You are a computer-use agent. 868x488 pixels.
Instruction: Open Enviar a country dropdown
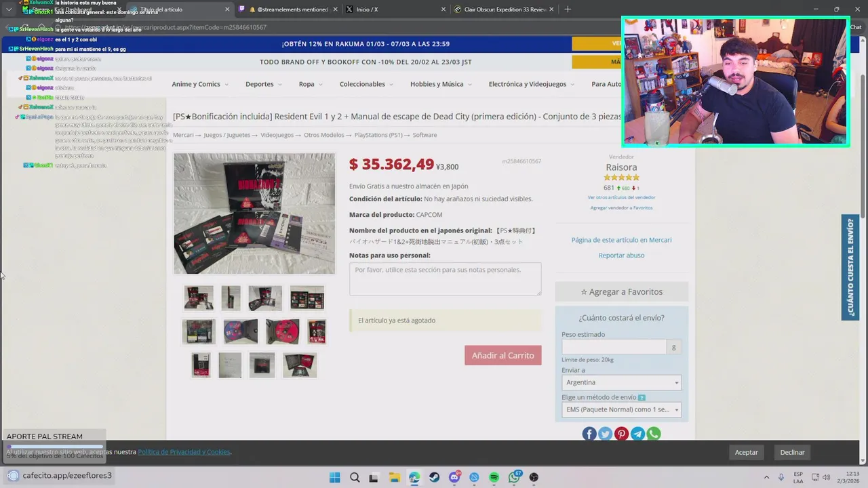pyautogui.click(x=621, y=382)
